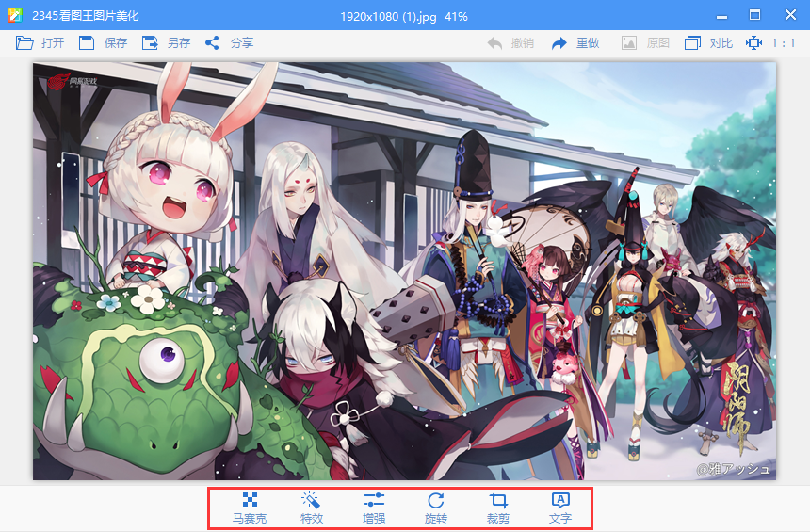The width and height of the screenshot is (810, 532).
Task: Close the 2345看图王 window
Action: [x=790, y=16]
